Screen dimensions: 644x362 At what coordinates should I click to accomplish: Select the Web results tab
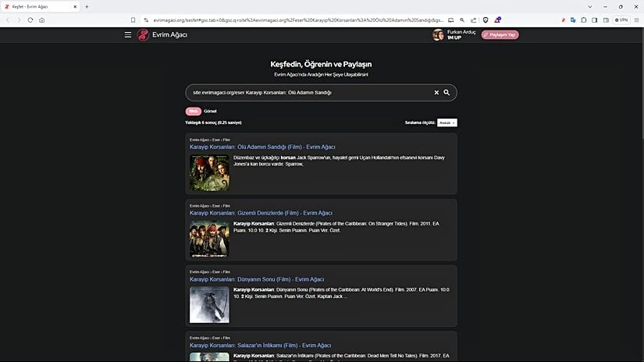193,111
